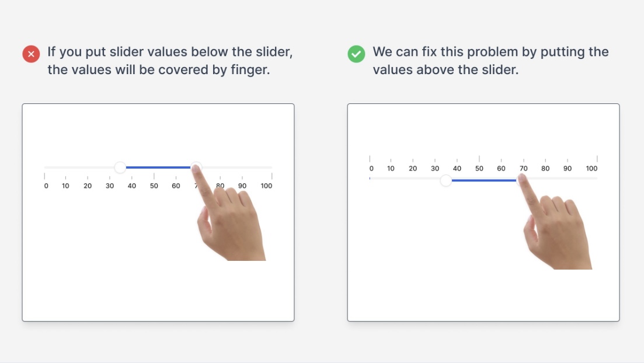The image size is (644, 363).
Task: Click the blue filled range of the left example slider
Action: 158,167
